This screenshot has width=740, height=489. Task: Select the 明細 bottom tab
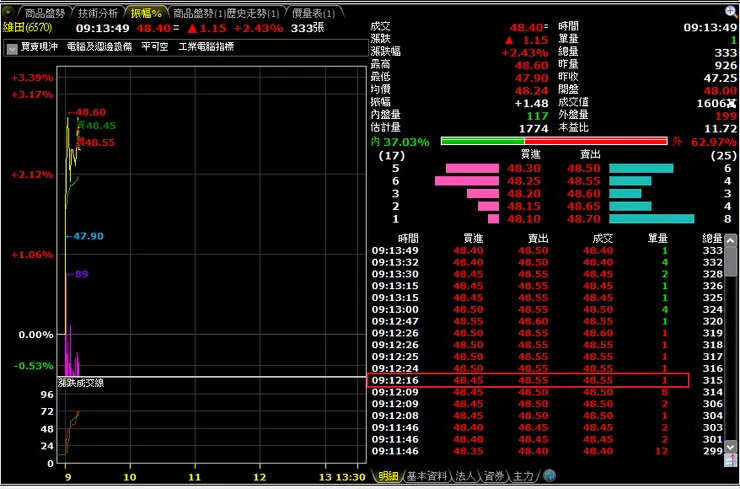point(388,476)
